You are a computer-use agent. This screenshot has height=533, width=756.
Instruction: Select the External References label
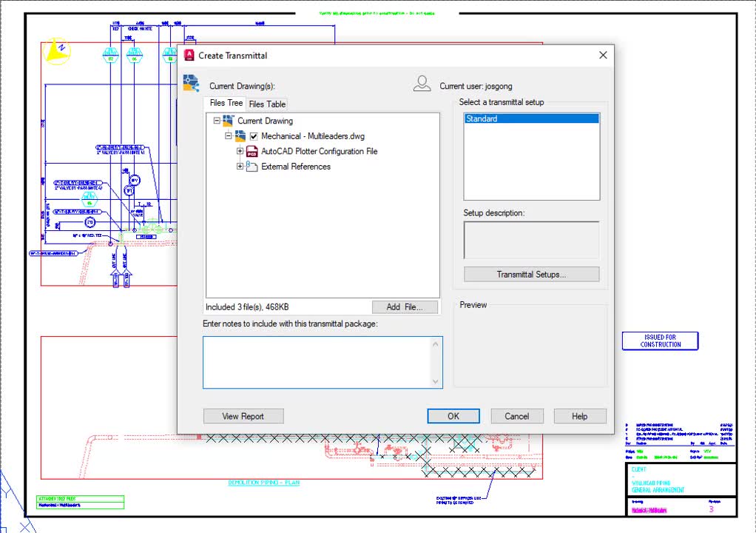(x=296, y=167)
